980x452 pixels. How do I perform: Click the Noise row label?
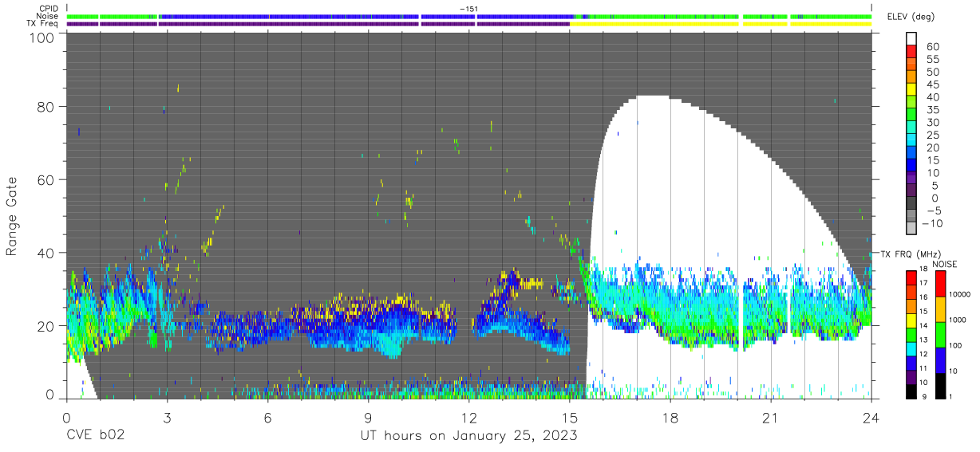(x=47, y=16)
